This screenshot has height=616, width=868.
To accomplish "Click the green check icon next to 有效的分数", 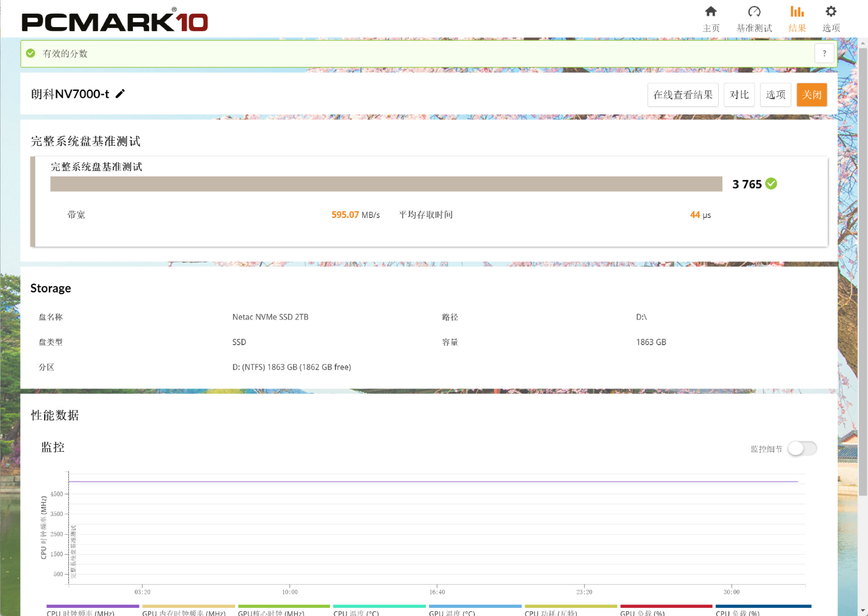I will point(31,53).
